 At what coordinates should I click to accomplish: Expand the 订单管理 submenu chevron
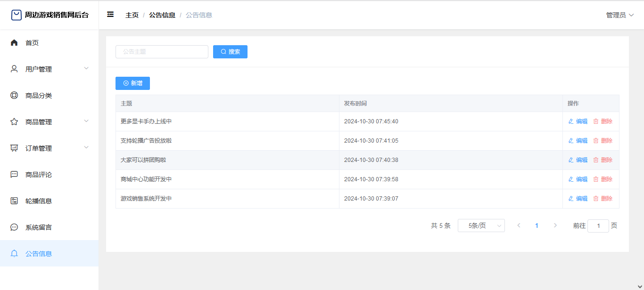tap(86, 148)
